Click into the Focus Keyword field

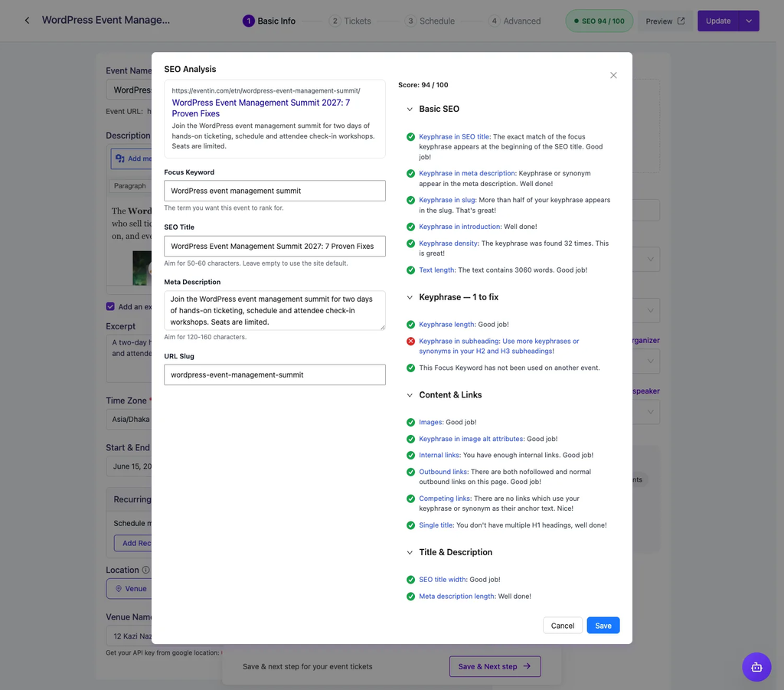[x=275, y=191]
